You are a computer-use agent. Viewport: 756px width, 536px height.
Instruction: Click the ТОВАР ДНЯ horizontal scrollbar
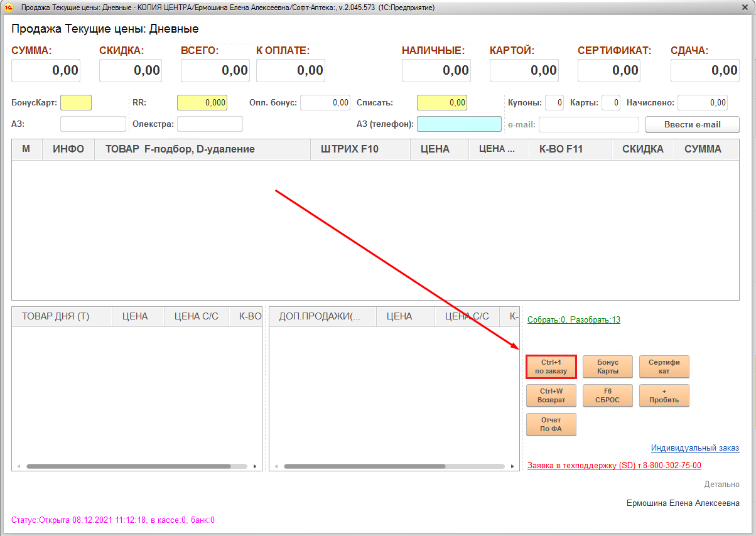tap(128, 466)
